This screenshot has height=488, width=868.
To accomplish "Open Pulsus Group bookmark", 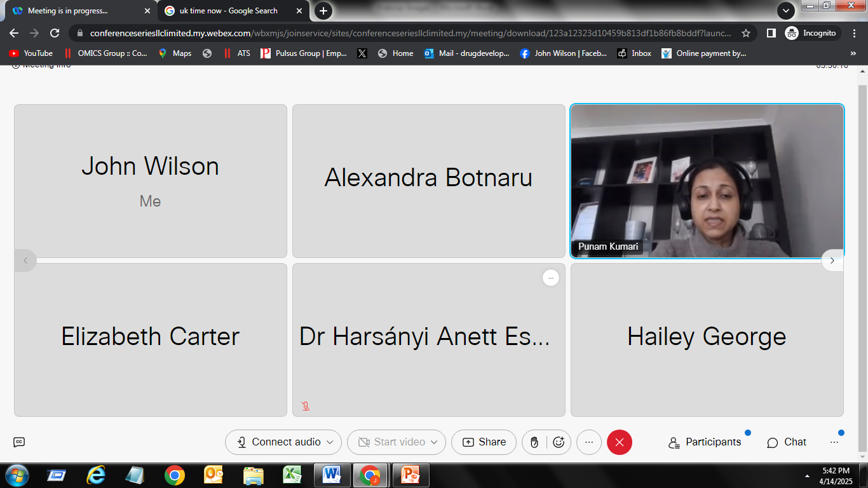I will tap(304, 53).
